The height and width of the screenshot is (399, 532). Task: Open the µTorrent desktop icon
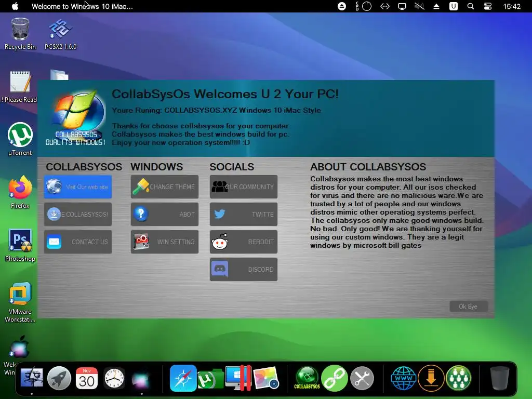pos(20,139)
